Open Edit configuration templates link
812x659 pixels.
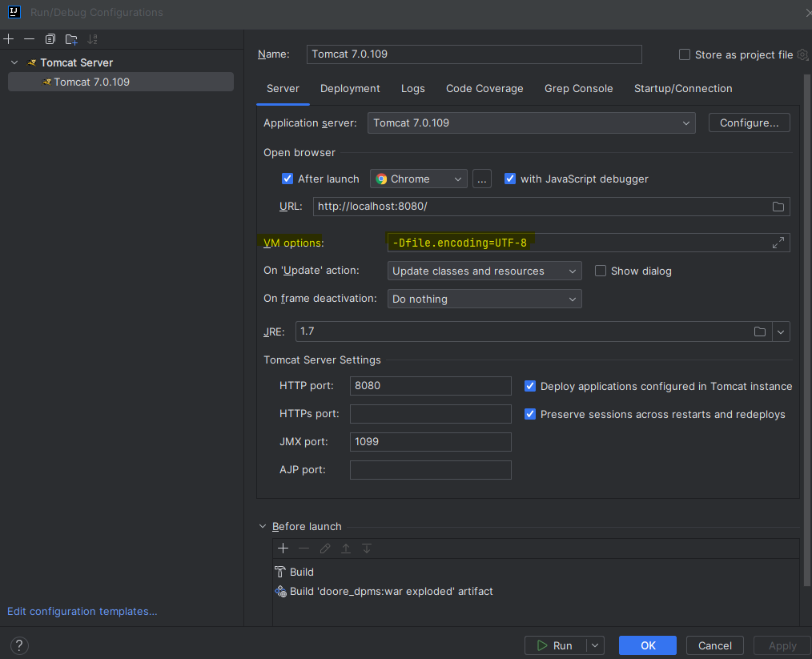click(82, 612)
